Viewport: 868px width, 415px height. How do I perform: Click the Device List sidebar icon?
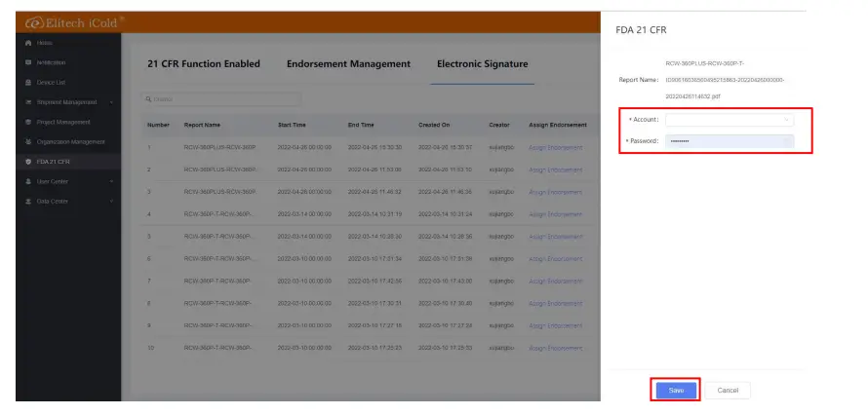[x=28, y=83]
